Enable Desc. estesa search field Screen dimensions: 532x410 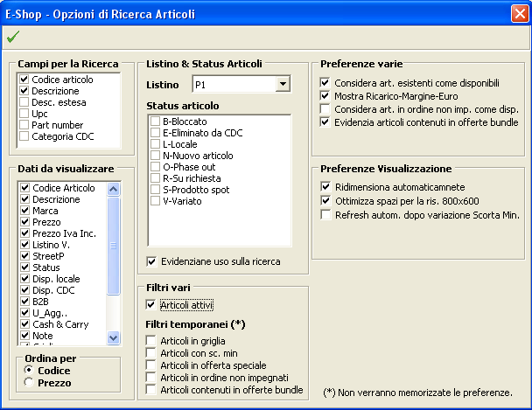[24, 102]
